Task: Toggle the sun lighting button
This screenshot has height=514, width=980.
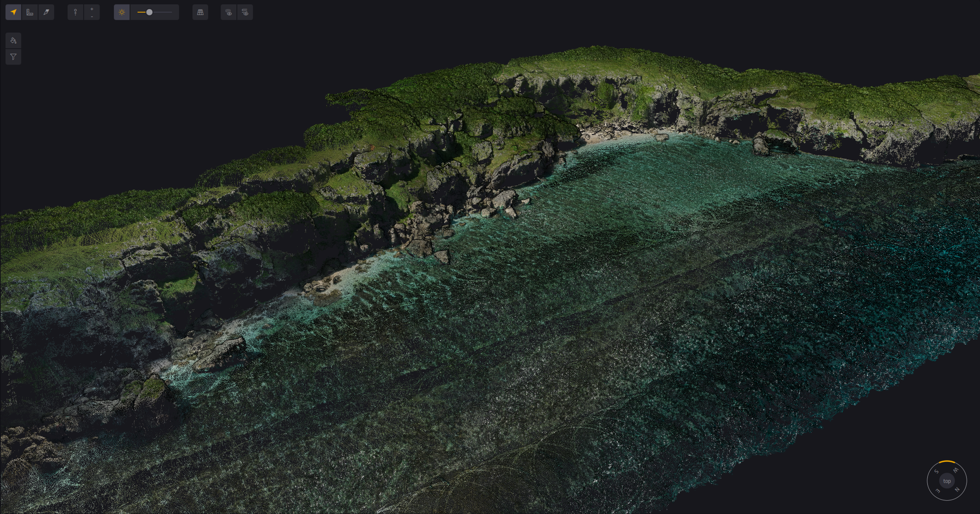Action: point(122,12)
